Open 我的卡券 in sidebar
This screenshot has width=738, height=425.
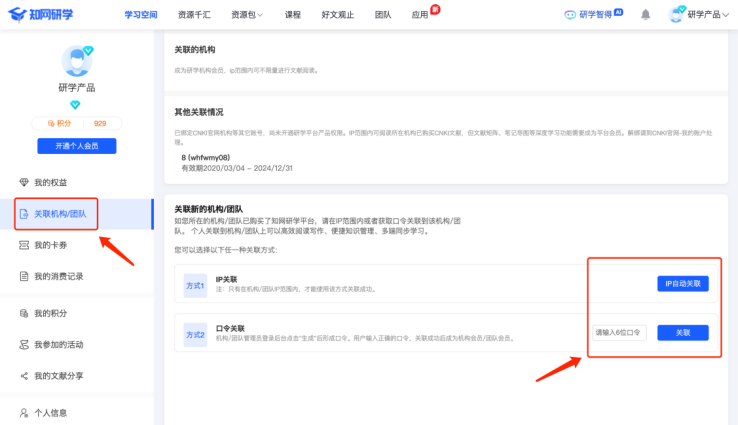(x=50, y=245)
